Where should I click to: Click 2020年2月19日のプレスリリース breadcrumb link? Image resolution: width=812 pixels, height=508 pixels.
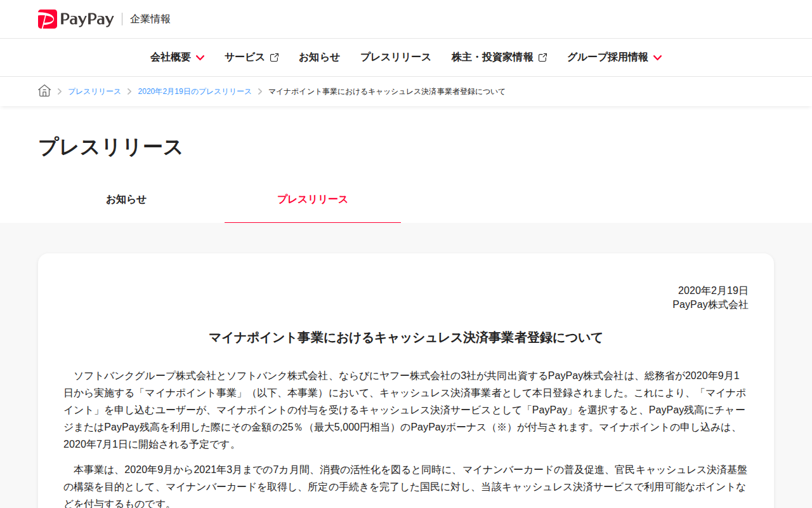[195, 91]
